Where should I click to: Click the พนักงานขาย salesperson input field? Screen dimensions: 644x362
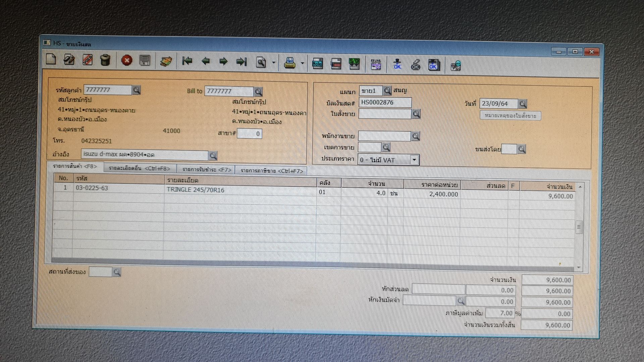tap(384, 136)
